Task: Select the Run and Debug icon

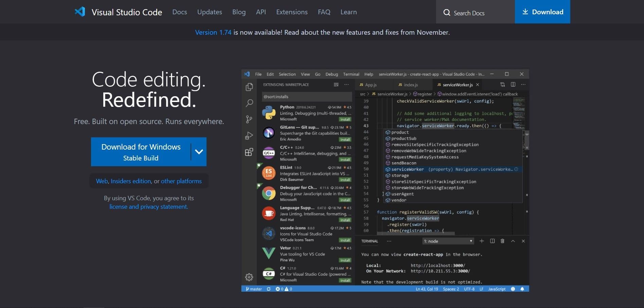Action: 250,135
